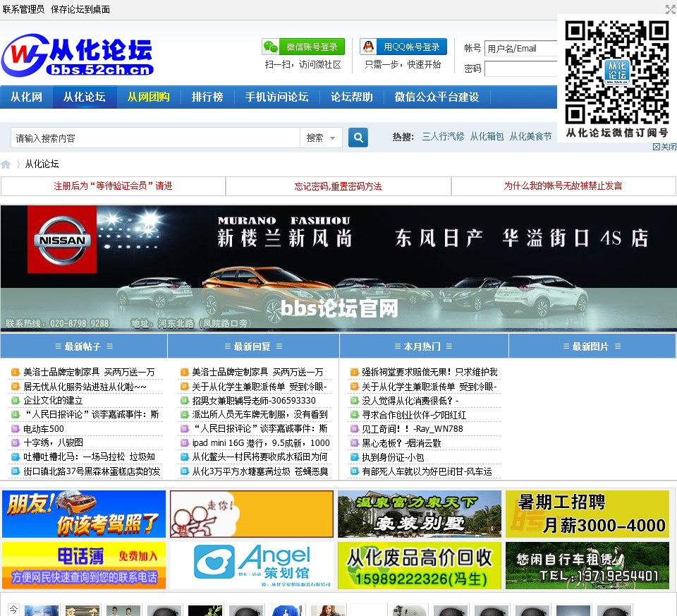Open post 电动车500
Image resolution: width=677 pixels, height=616 pixels.
click(43, 429)
